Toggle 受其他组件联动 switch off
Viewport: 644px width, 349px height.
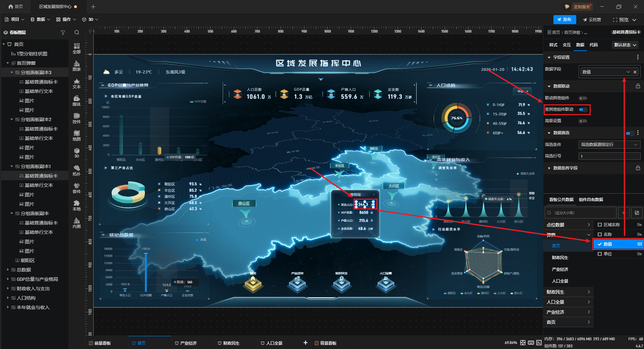[x=583, y=110]
